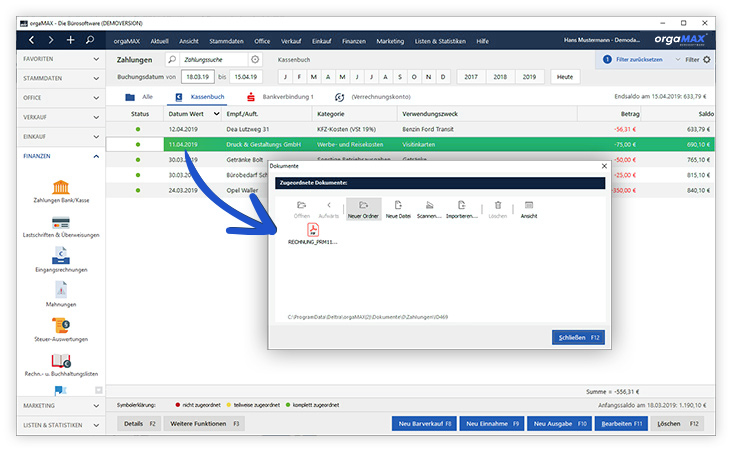Click the Löschen F12 button at bottom right
This screenshot has height=453, width=733.
pos(677,424)
